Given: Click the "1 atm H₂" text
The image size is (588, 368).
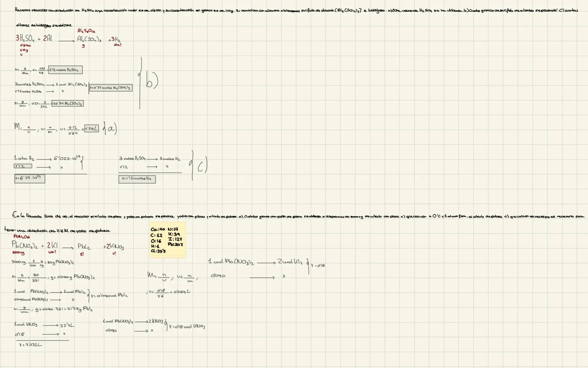Looking at the screenshot, I should coord(24,158).
